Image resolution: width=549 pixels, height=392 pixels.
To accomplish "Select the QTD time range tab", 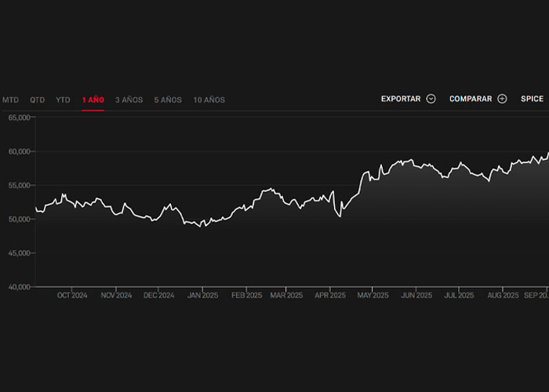I will click(x=38, y=100).
